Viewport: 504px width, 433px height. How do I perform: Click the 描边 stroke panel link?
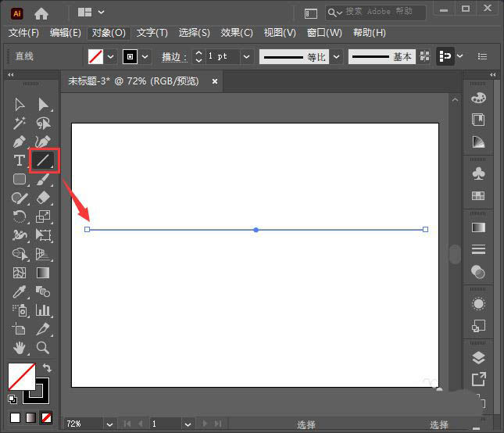tap(174, 57)
